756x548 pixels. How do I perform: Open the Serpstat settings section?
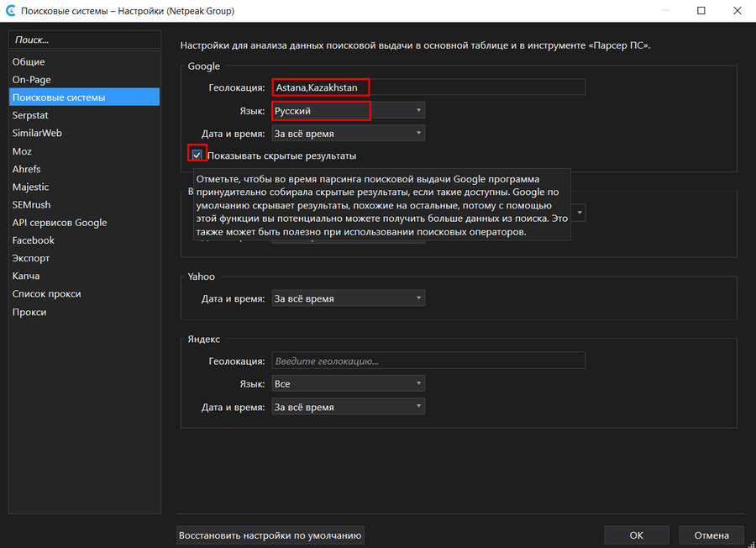(x=84, y=115)
